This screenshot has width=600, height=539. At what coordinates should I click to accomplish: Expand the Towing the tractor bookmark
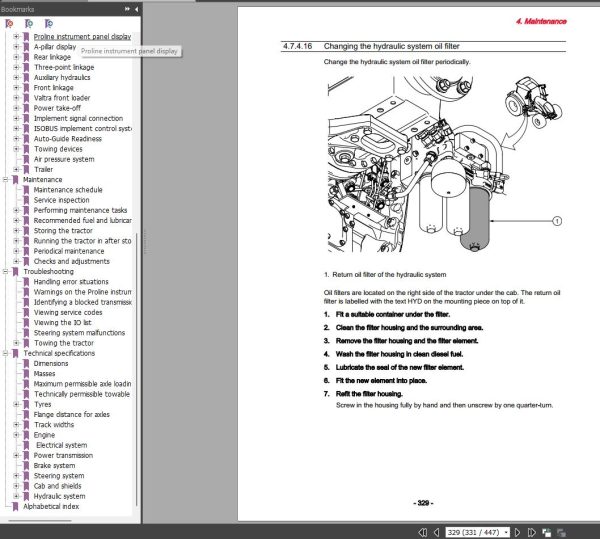[x=16, y=343]
